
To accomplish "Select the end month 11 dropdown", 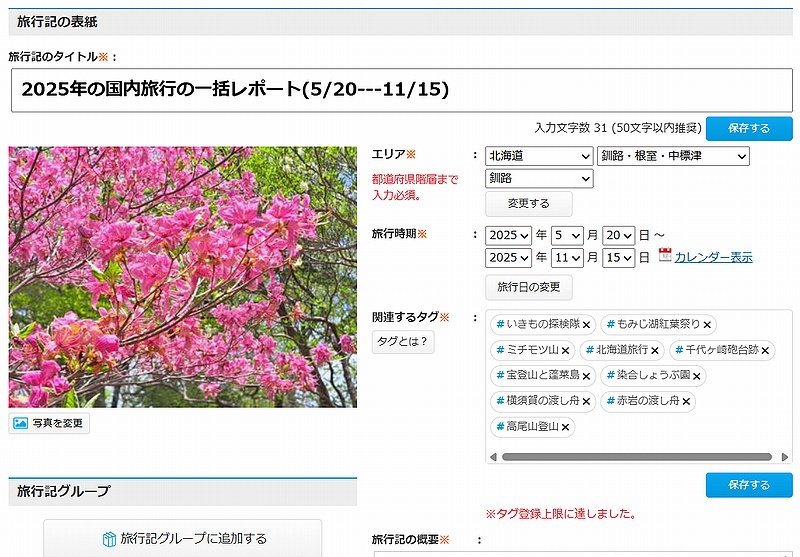I will point(567,258).
